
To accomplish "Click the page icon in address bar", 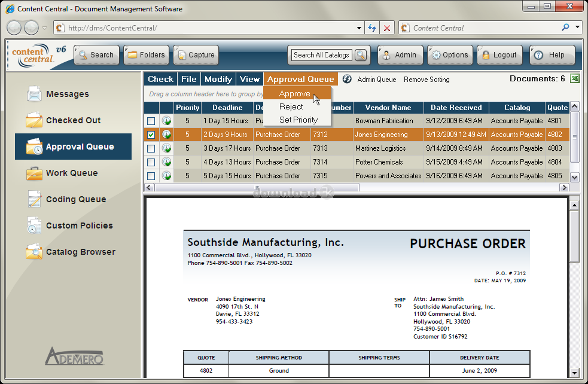I will click(x=60, y=28).
